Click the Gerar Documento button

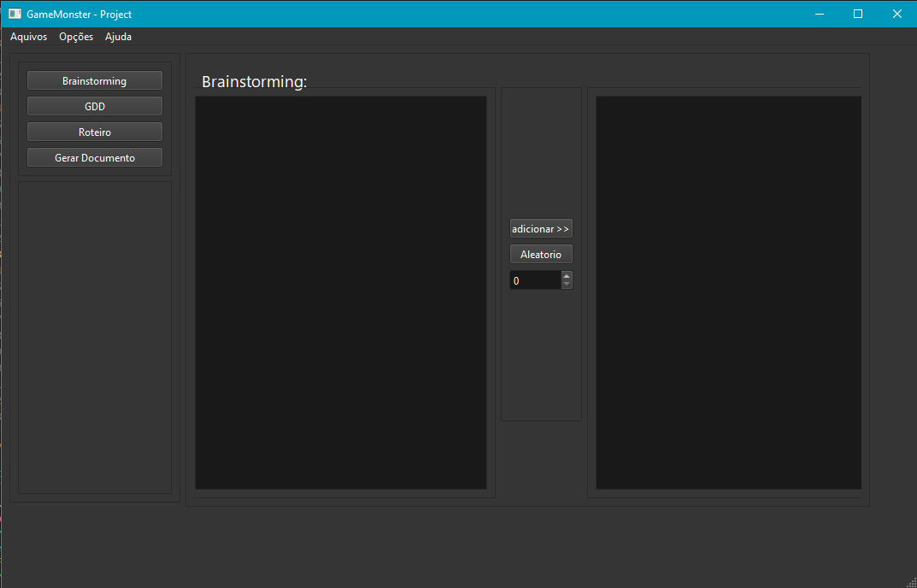(x=95, y=158)
